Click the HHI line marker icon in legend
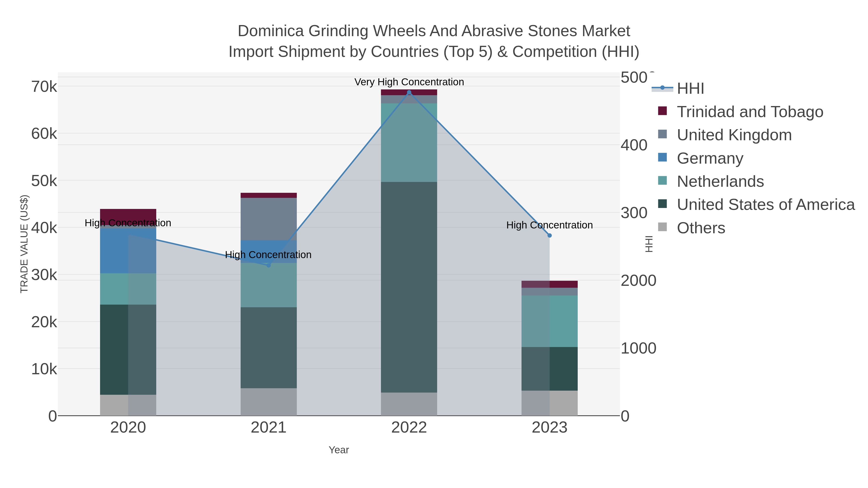 pos(663,88)
